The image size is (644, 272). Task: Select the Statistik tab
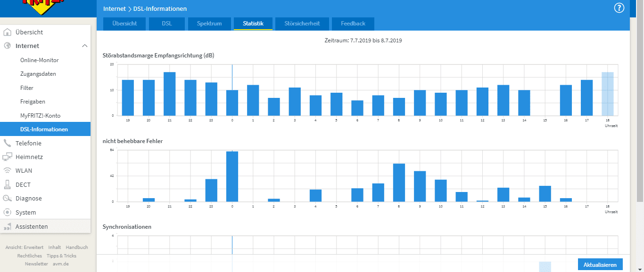(253, 24)
